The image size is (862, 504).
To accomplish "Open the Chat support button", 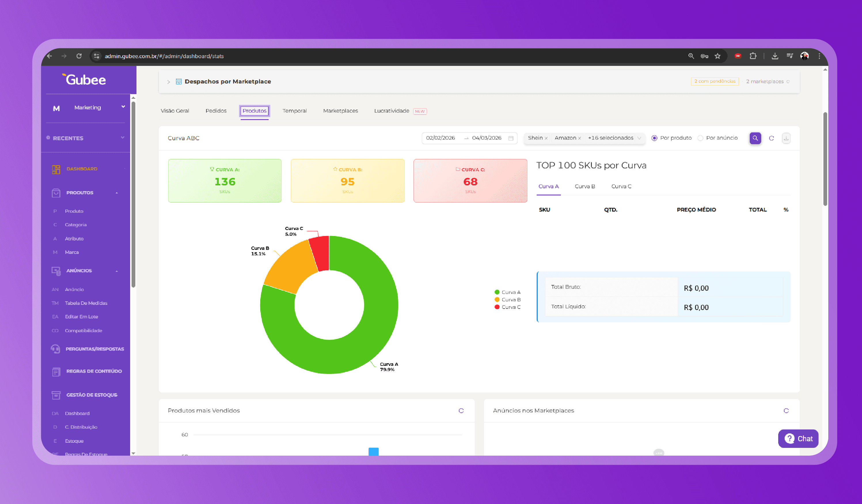I will pos(798,439).
